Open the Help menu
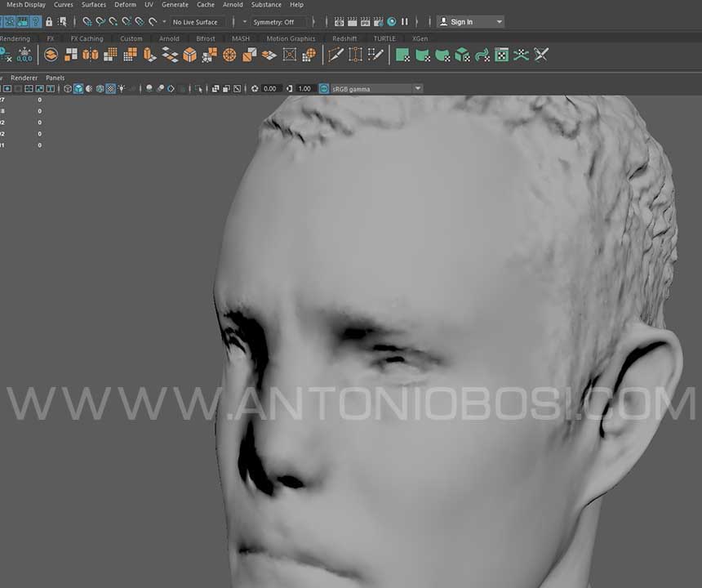Screen dimensions: 702x588 (x=296, y=4)
